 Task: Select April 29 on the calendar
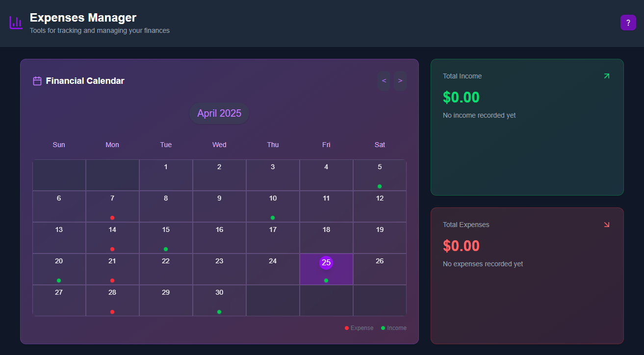click(166, 301)
